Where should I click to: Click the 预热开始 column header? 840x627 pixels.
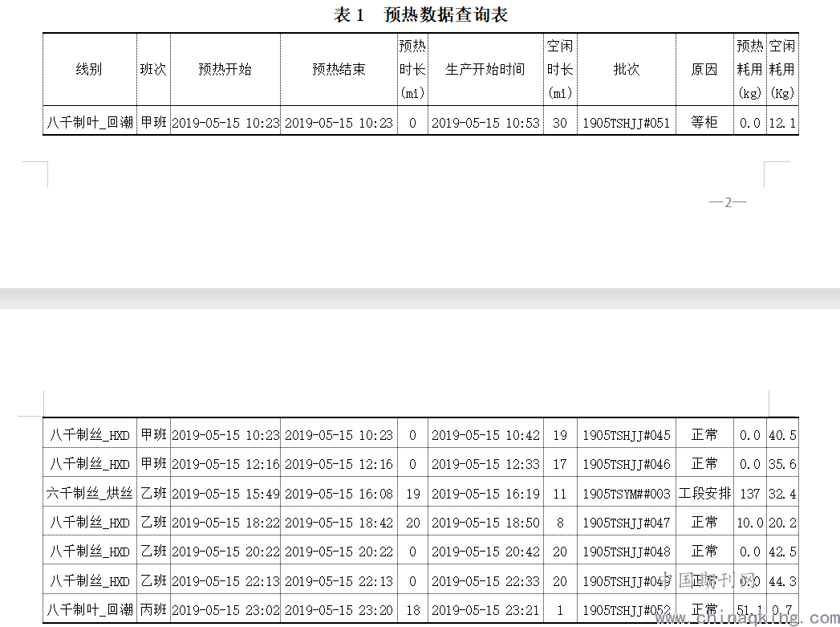tap(225, 70)
